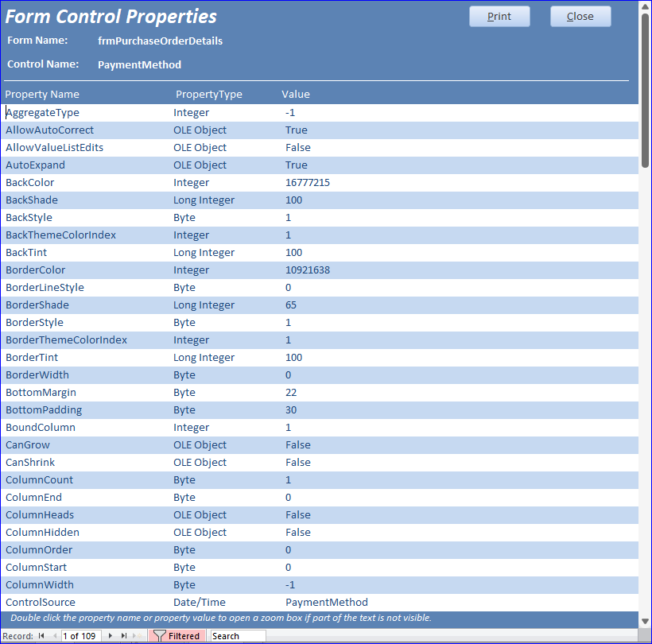This screenshot has width=652, height=644.
Task: Select the BottomPadding property name
Action: point(44,409)
